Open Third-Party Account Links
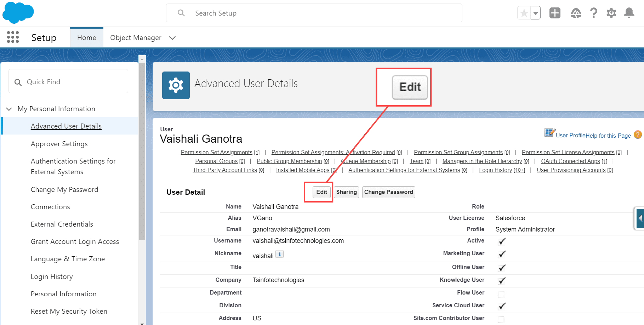644x325 pixels. point(225,170)
